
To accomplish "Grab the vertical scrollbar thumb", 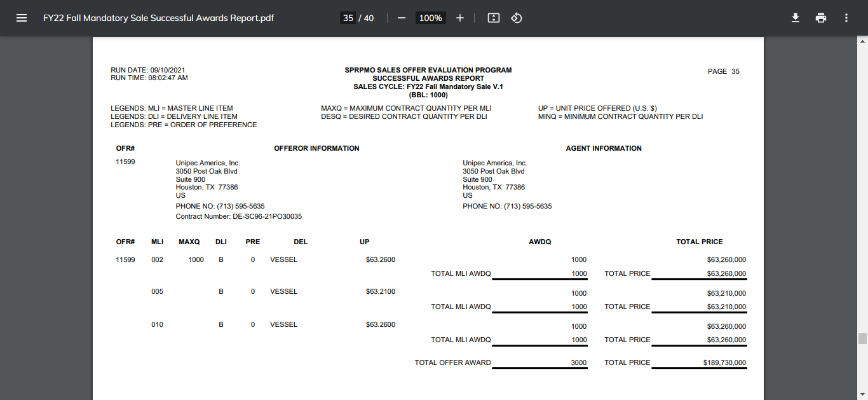I will [x=862, y=338].
